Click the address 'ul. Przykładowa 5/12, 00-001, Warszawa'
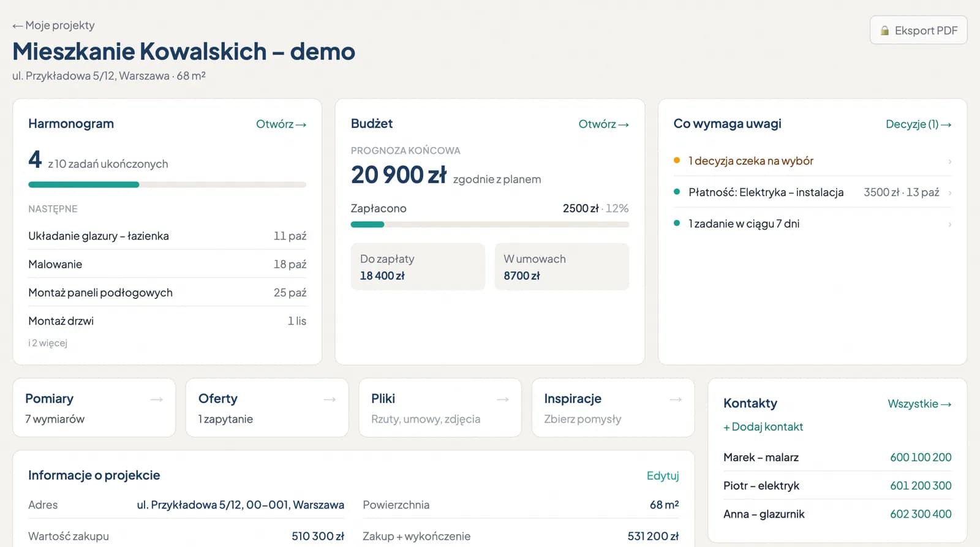 pos(240,505)
